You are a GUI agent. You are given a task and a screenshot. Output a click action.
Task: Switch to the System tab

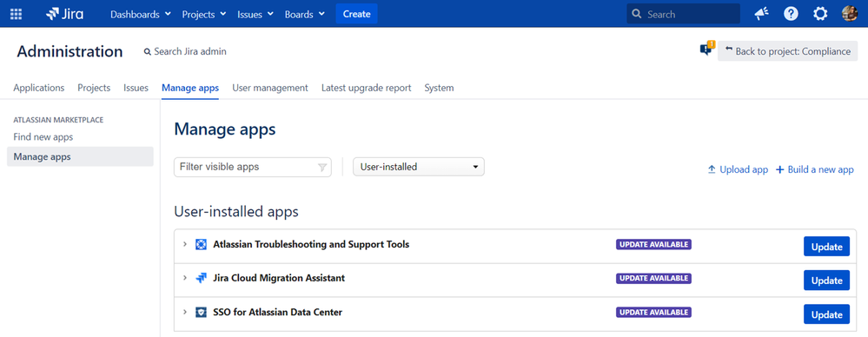(x=439, y=88)
